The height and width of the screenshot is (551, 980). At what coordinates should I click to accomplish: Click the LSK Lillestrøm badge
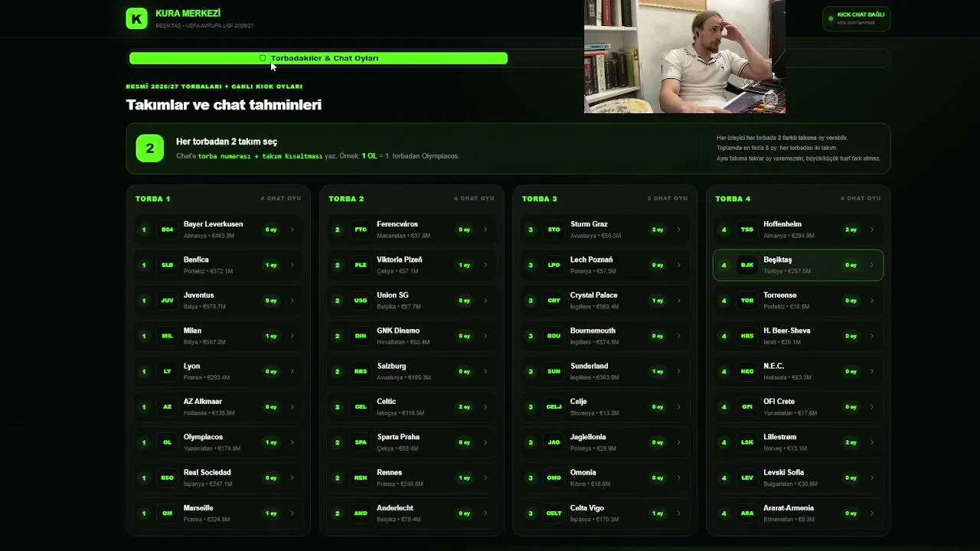point(747,442)
